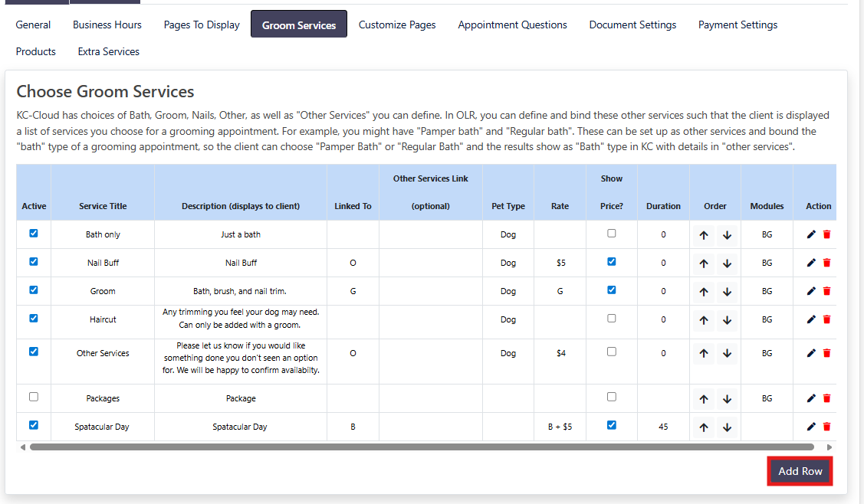Open the Business Hours tab
Screen dimensions: 864x504
click(x=107, y=25)
